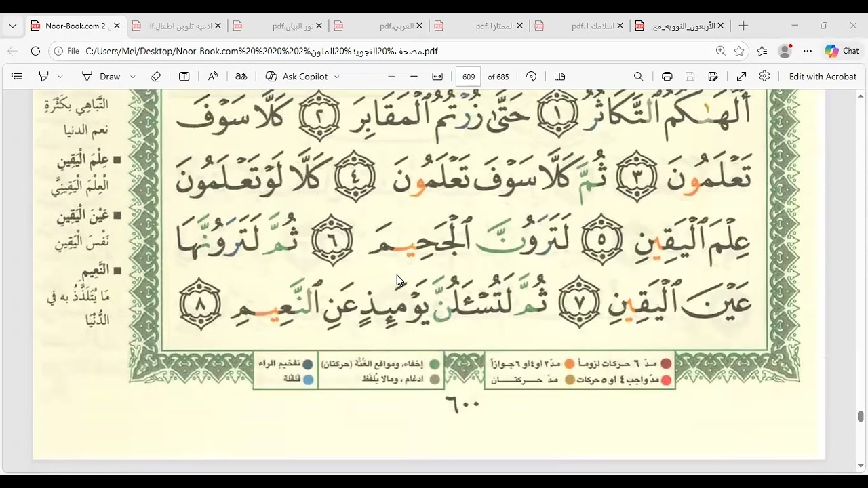Click the 'of 685' page count text

tap(498, 77)
